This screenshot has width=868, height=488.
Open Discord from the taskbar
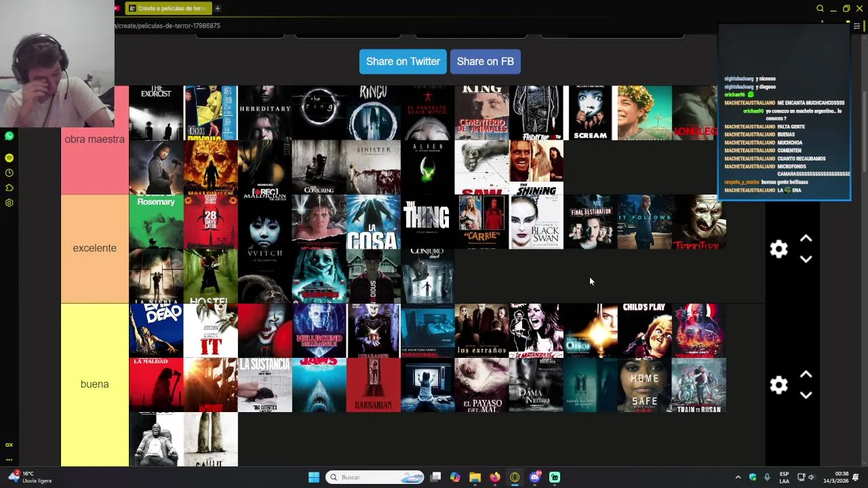click(534, 477)
